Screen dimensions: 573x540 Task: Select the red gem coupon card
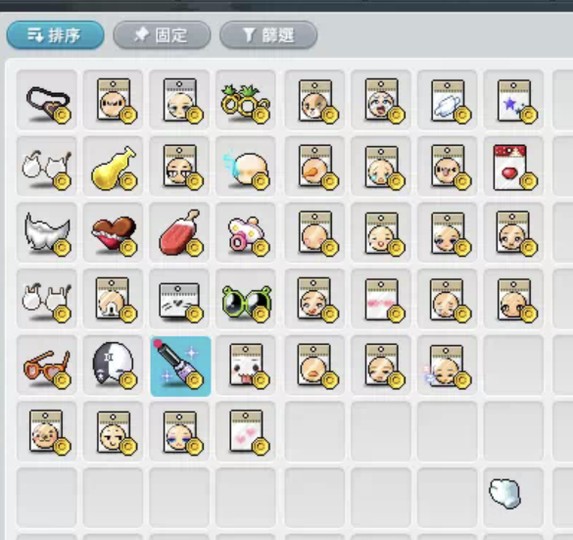pyautogui.click(x=513, y=166)
